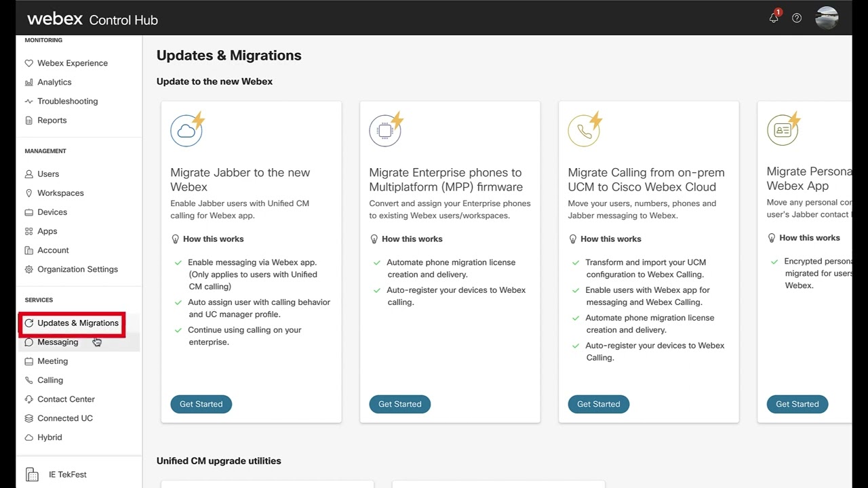Click "Migrate Jabber to the new Webex" title
The image size is (868, 488).
tap(240, 180)
